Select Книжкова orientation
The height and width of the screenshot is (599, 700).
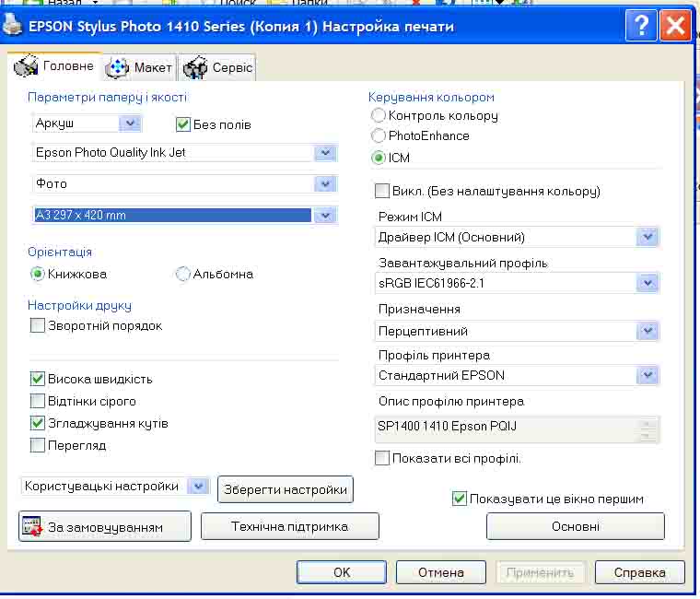(38, 274)
